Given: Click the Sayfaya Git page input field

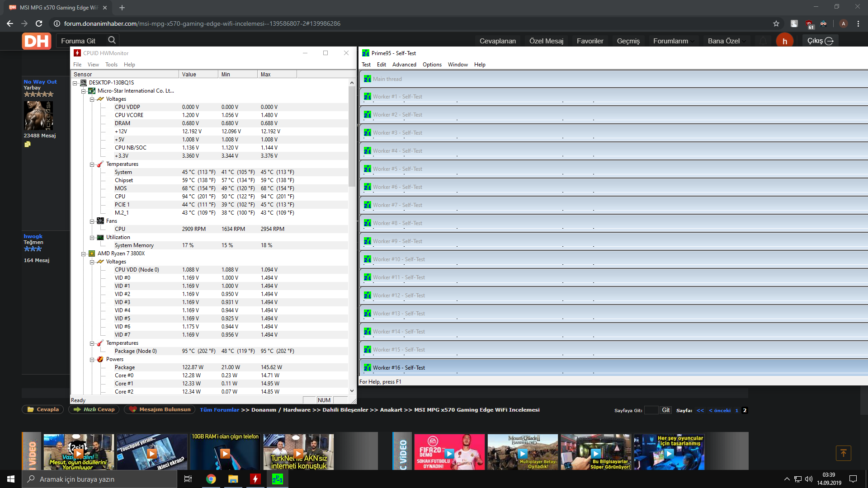Looking at the screenshot, I should (651, 410).
